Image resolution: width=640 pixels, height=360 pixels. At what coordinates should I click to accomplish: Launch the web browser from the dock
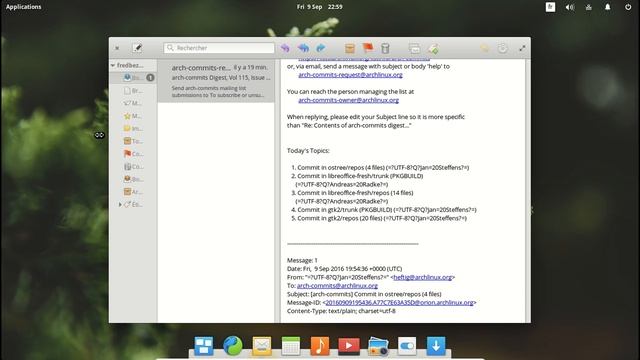pos(233,346)
